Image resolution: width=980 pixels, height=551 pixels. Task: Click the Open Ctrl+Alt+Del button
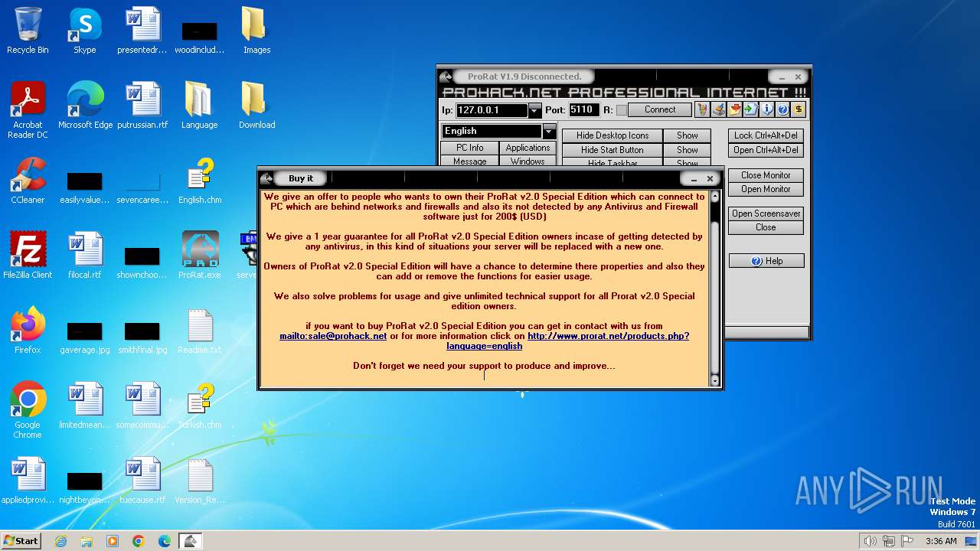coord(766,150)
